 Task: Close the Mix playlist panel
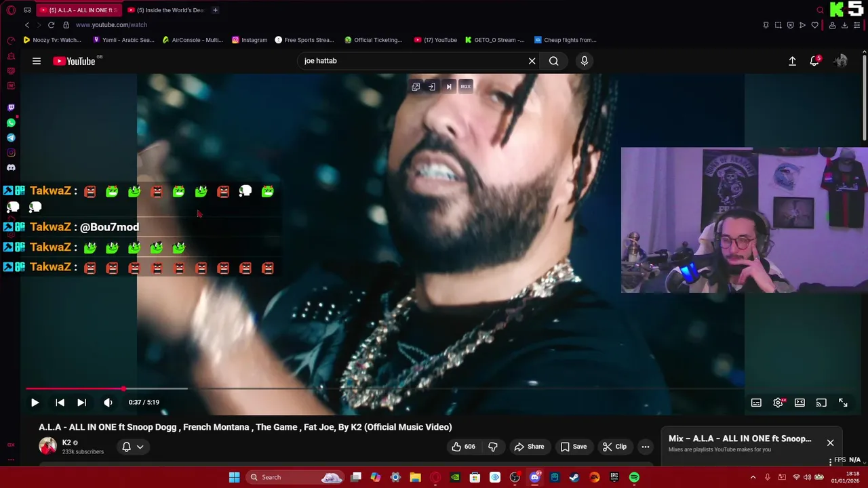tap(830, 443)
